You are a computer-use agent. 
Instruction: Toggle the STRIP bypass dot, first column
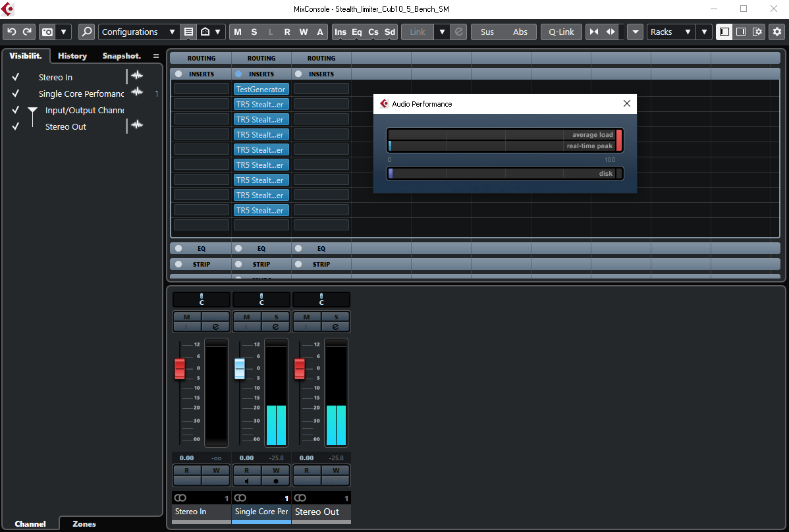(178, 264)
